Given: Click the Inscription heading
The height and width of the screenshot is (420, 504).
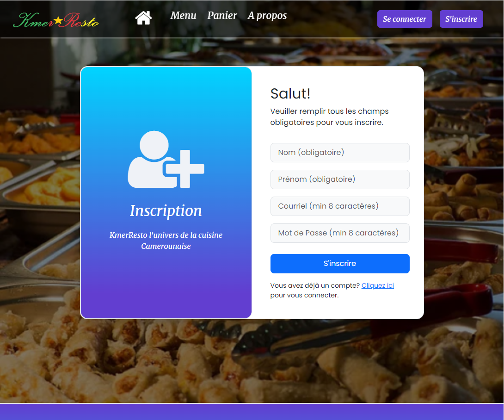Looking at the screenshot, I should click(x=166, y=210).
